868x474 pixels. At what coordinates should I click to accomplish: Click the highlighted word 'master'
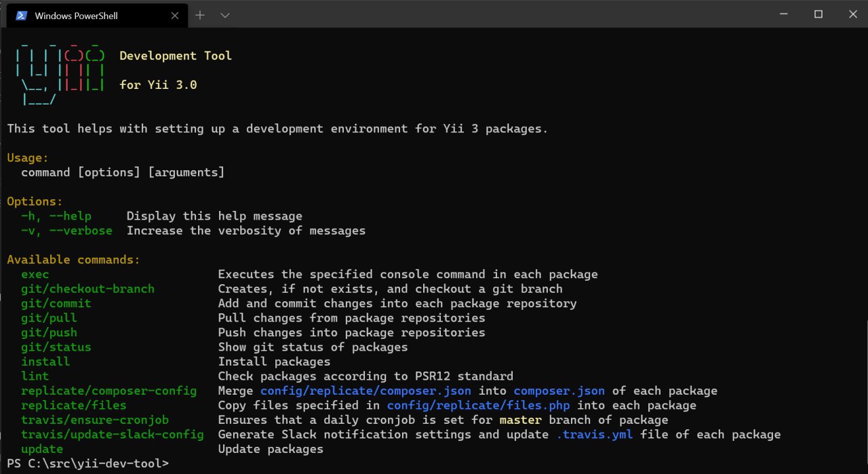[520, 420]
